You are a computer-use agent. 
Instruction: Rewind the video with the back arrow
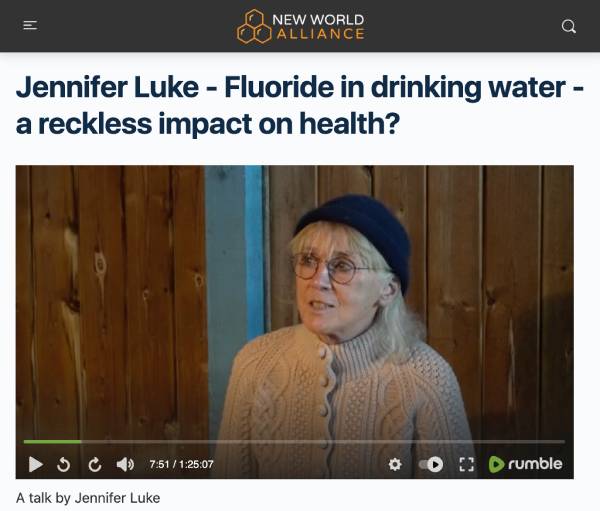pyautogui.click(x=64, y=465)
